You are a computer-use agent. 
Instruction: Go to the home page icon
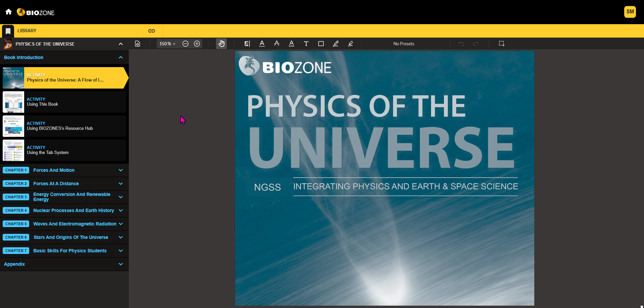(x=9, y=12)
